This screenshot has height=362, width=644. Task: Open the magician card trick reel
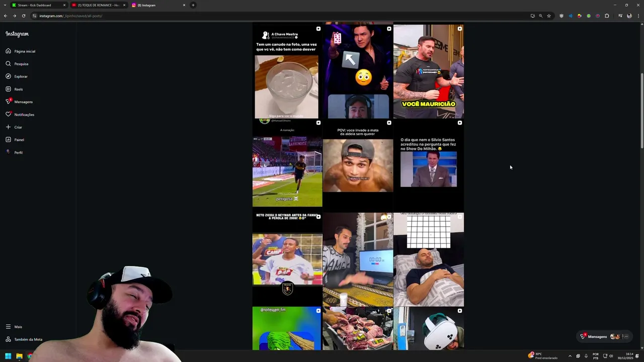358,71
